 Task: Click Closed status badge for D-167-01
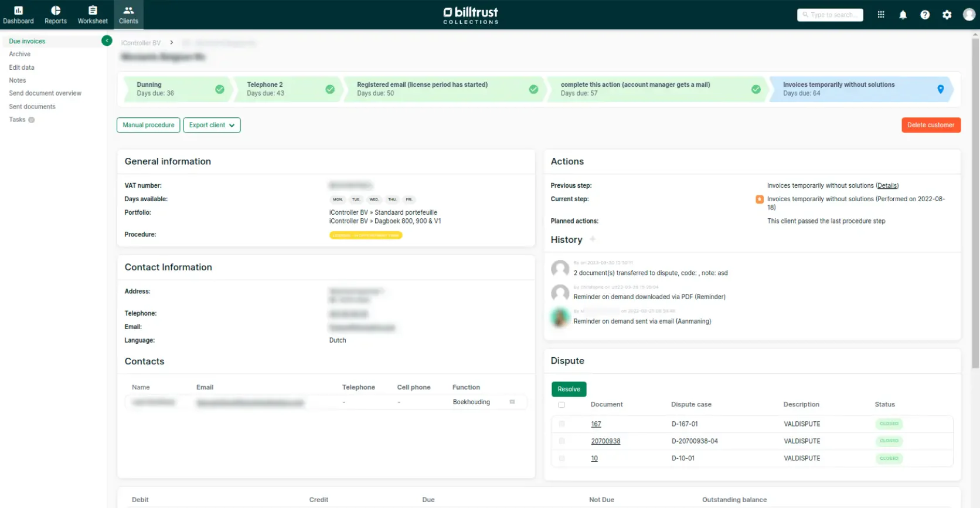[x=889, y=424]
